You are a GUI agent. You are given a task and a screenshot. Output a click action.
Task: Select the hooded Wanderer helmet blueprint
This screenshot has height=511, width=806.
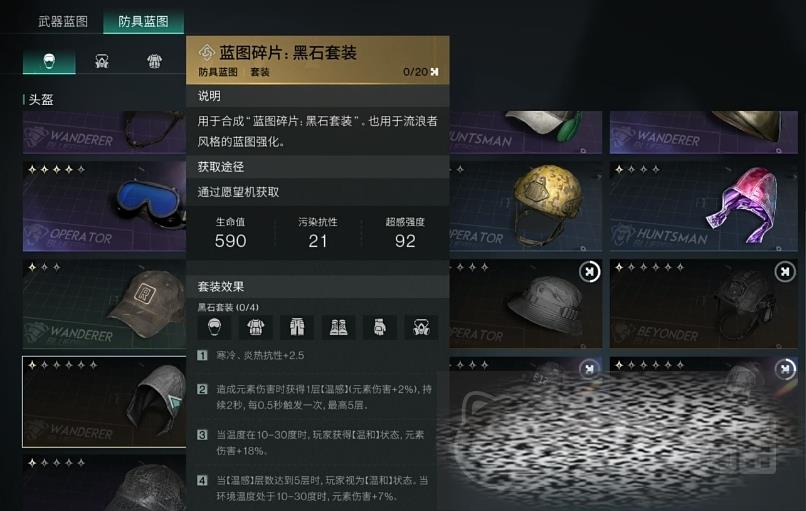point(104,402)
